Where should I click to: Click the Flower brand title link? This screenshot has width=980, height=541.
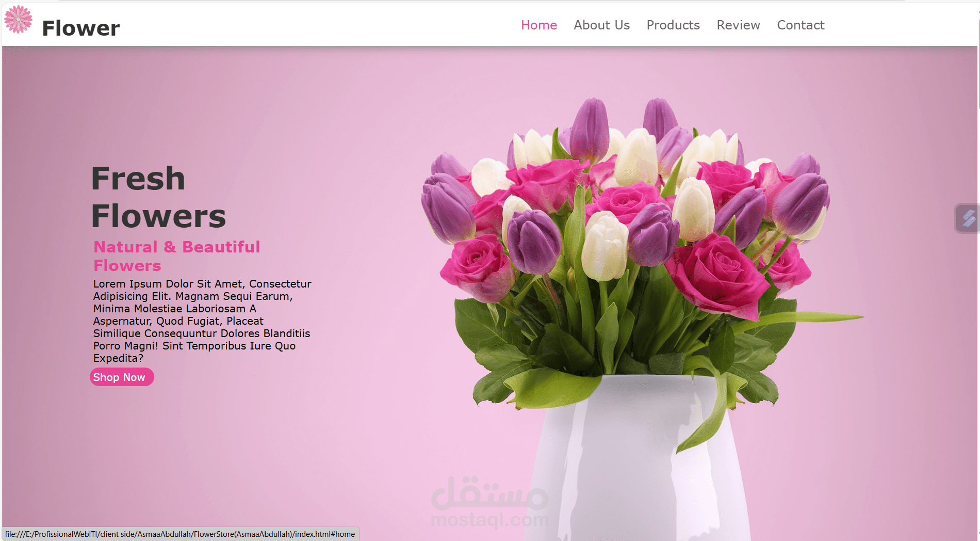[x=80, y=27]
